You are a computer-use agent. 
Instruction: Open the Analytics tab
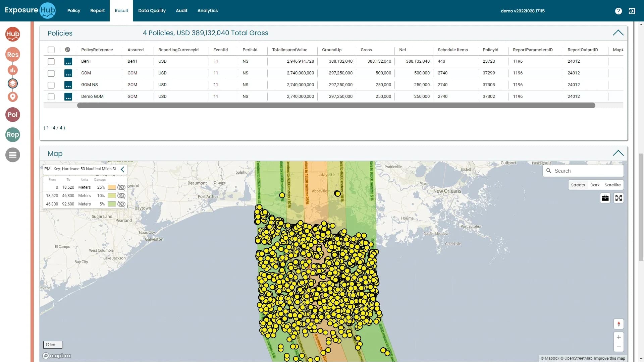pos(208,11)
